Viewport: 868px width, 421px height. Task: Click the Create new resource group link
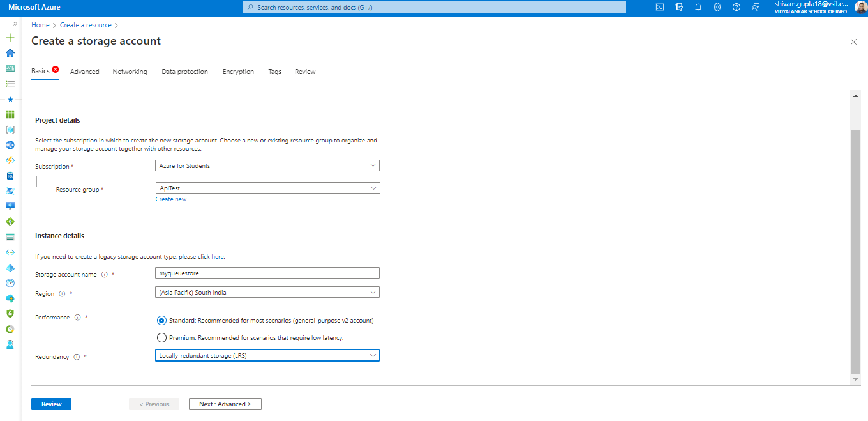point(170,199)
